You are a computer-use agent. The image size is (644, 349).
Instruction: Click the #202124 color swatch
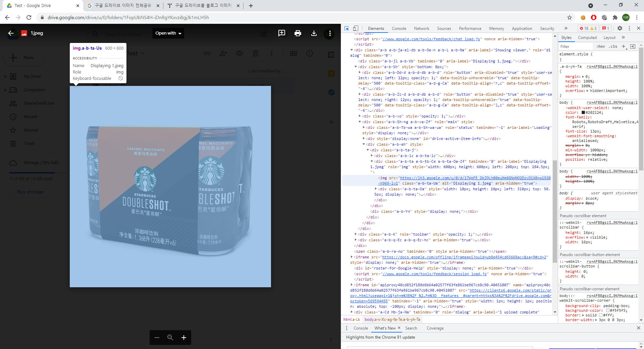583,113
